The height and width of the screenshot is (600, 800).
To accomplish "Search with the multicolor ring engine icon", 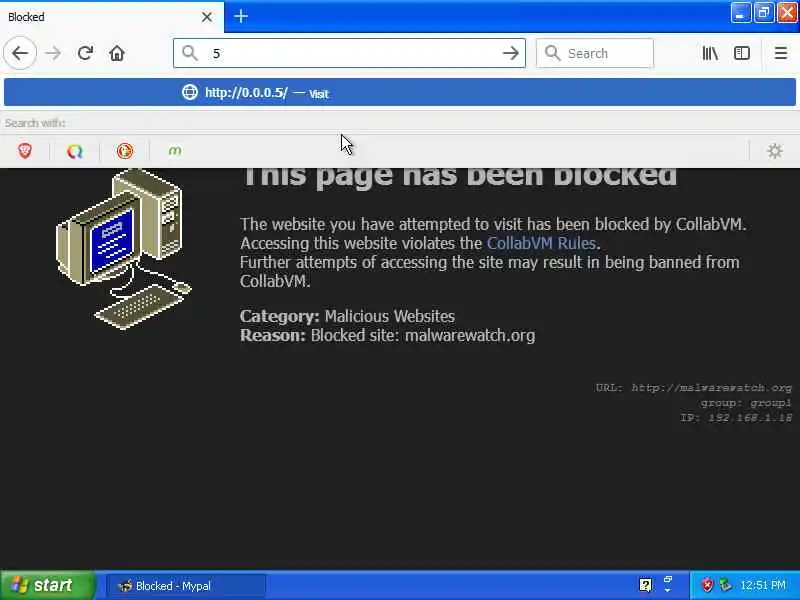I will [75, 151].
